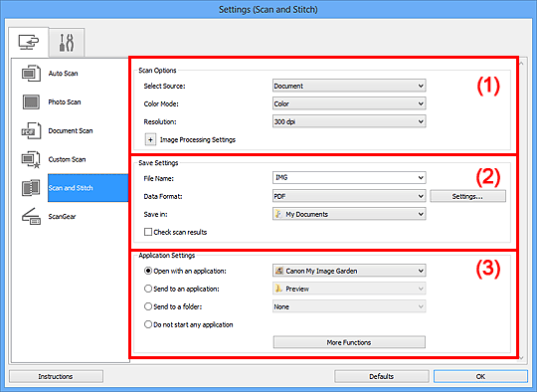
Task: Select the Scan and Stitch icon
Action: click(31, 188)
